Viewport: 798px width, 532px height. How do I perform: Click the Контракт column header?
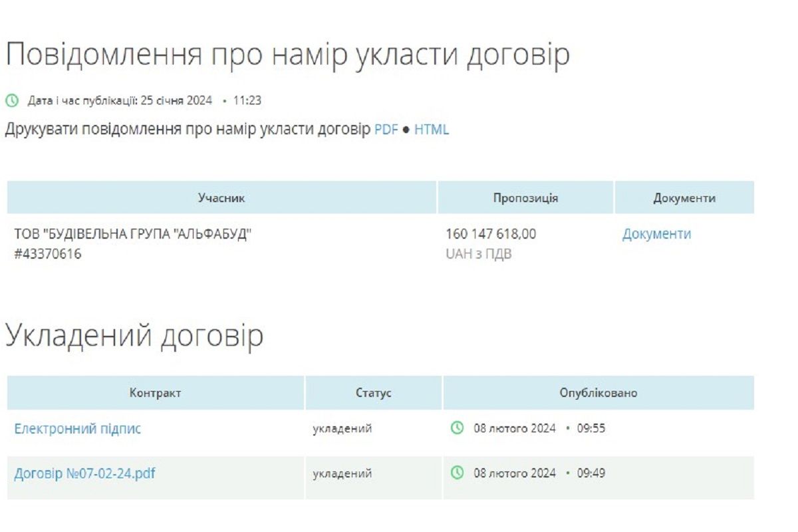point(156,392)
